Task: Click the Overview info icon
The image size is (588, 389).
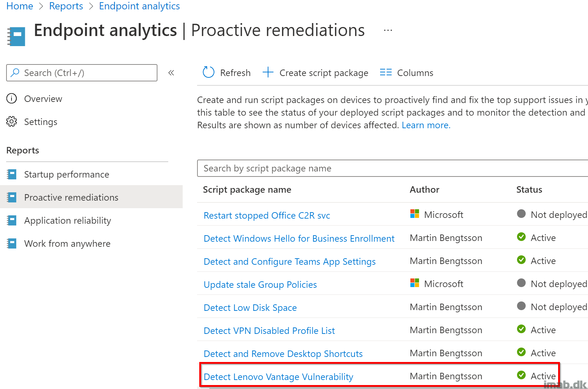Action: (12, 98)
